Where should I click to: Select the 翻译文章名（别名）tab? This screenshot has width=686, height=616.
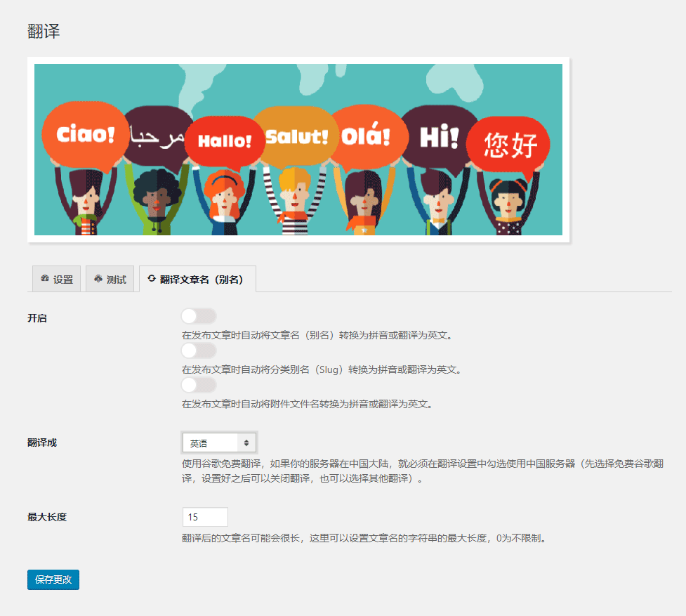click(197, 279)
